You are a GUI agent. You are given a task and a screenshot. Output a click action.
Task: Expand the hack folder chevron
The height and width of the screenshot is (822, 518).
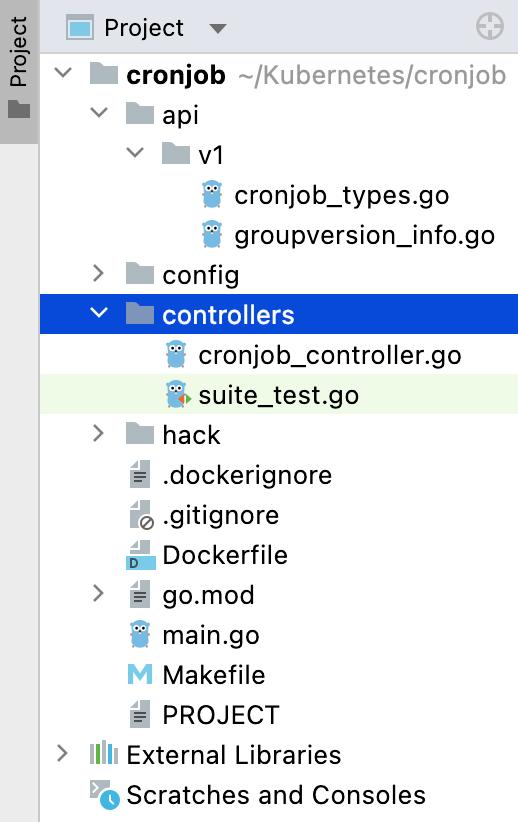point(98,434)
